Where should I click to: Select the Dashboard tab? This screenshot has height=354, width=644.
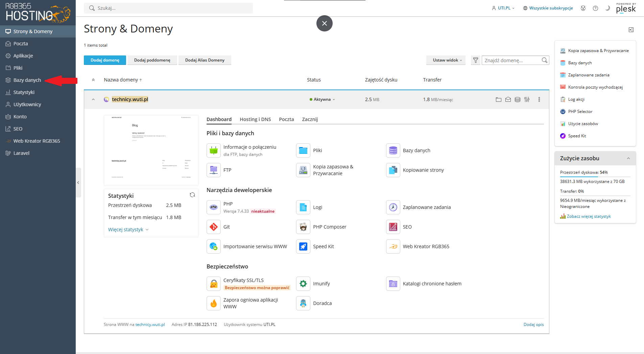coord(219,119)
